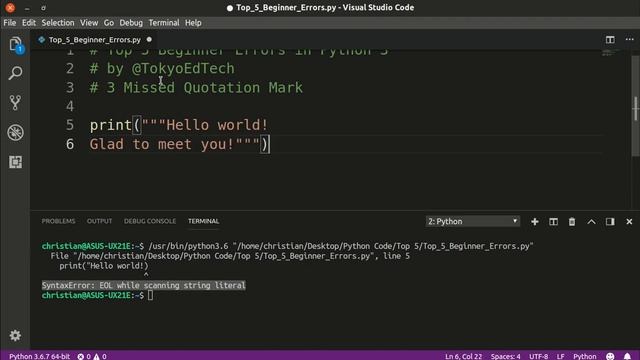The image size is (640, 360).
Task: Open the Debug menu
Action: 131,23
